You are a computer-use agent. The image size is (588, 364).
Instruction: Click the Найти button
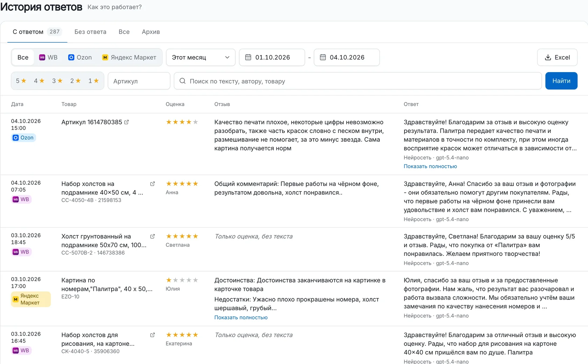tap(561, 81)
